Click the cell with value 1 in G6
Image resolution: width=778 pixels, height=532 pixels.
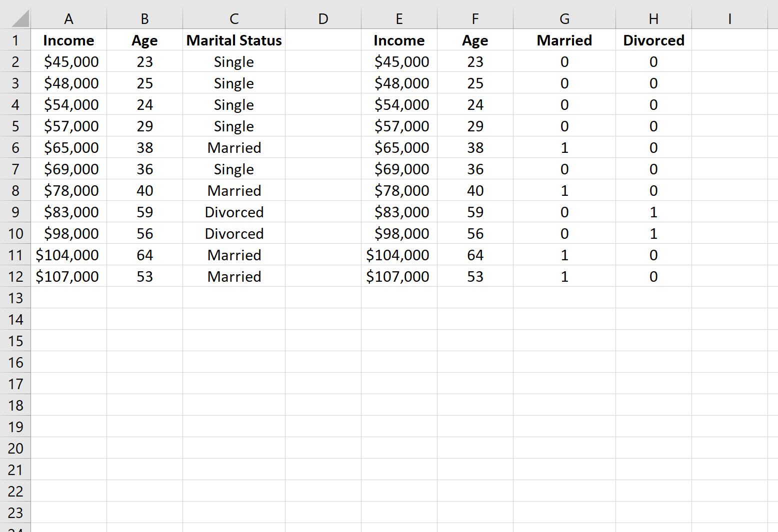pos(564,147)
